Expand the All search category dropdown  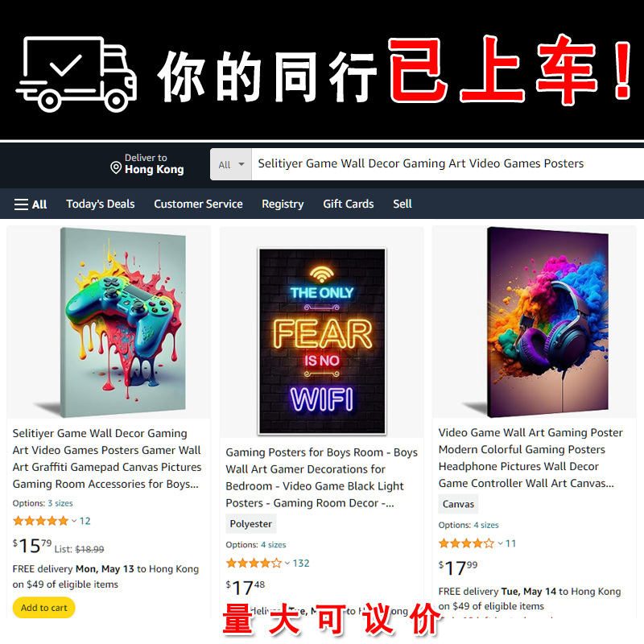[x=231, y=165]
